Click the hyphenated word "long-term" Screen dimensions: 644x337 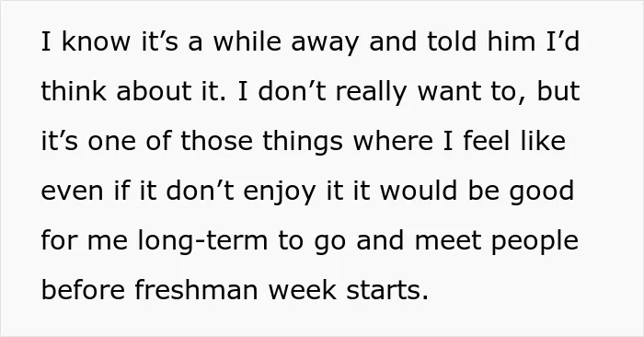pos(202,242)
